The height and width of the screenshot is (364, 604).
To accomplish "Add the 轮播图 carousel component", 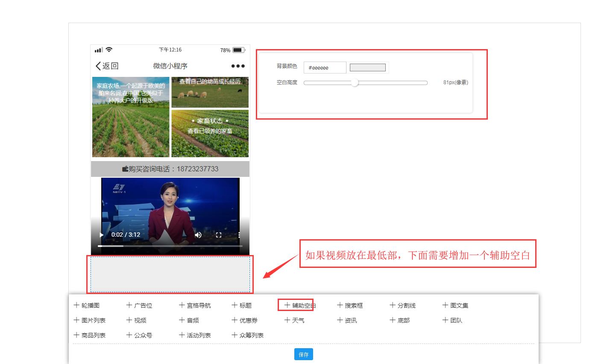I will (87, 305).
